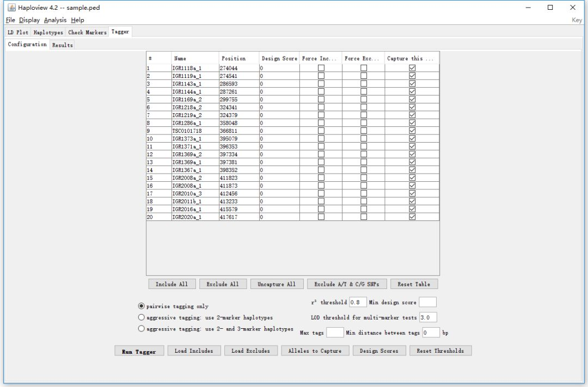Image resolution: width=588 pixels, height=387 pixels.
Task: Select marker name IGR1219a_2 cell
Action: (x=195, y=115)
